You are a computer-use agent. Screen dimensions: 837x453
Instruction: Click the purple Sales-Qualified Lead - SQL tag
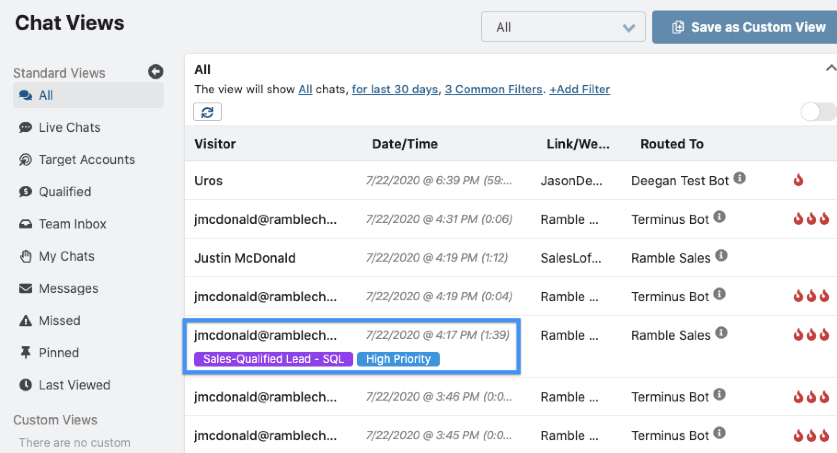[x=273, y=359]
